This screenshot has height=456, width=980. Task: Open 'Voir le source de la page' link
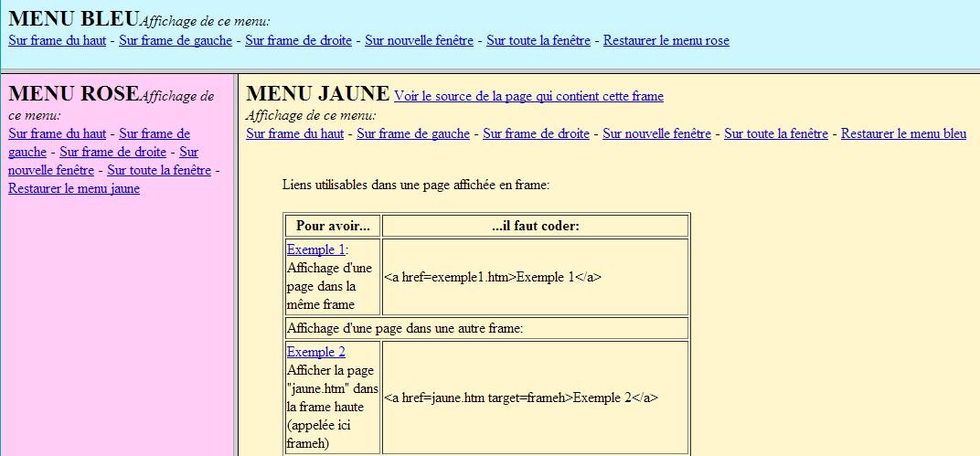[x=528, y=96]
